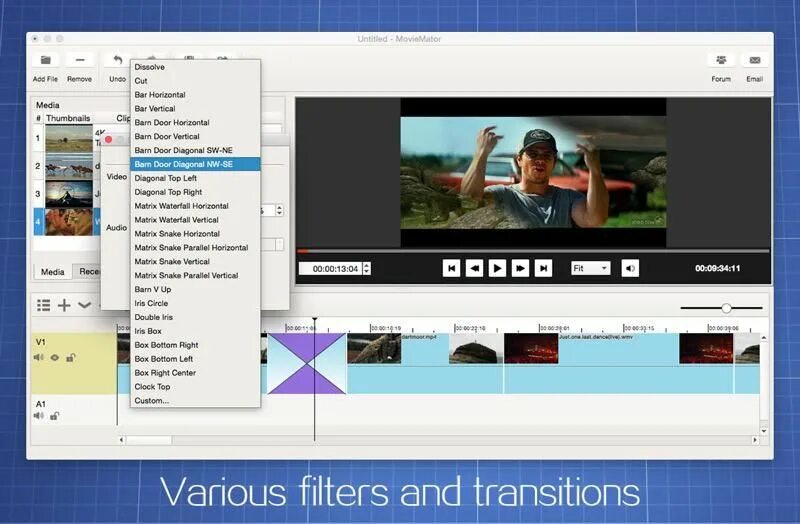Select Bar Horizontal from list
This screenshot has width=800, height=524.
pyautogui.click(x=195, y=94)
